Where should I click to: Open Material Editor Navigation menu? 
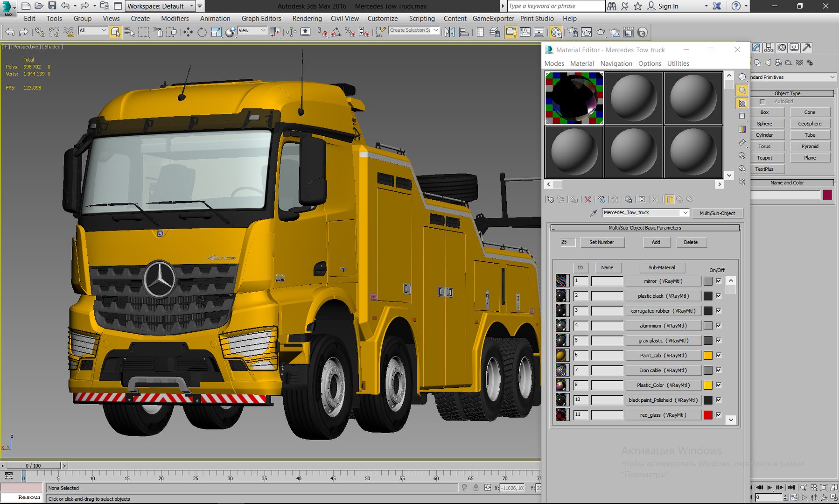(616, 63)
